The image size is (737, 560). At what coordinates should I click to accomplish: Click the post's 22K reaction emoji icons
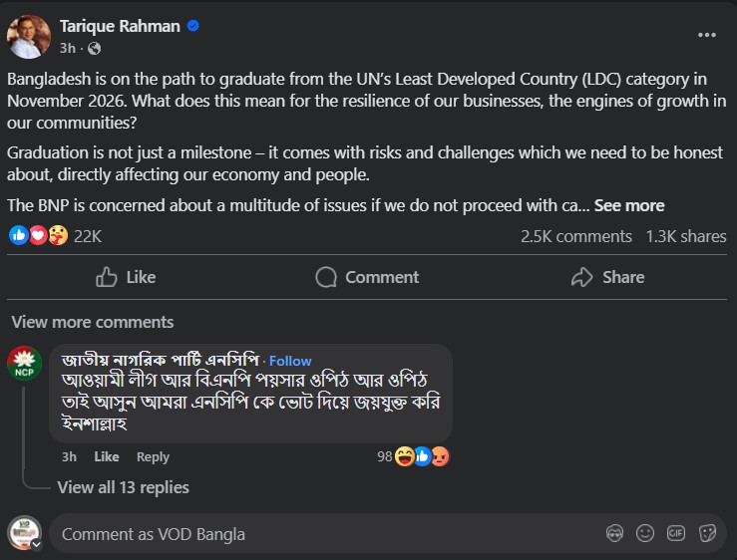pyautogui.click(x=38, y=236)
